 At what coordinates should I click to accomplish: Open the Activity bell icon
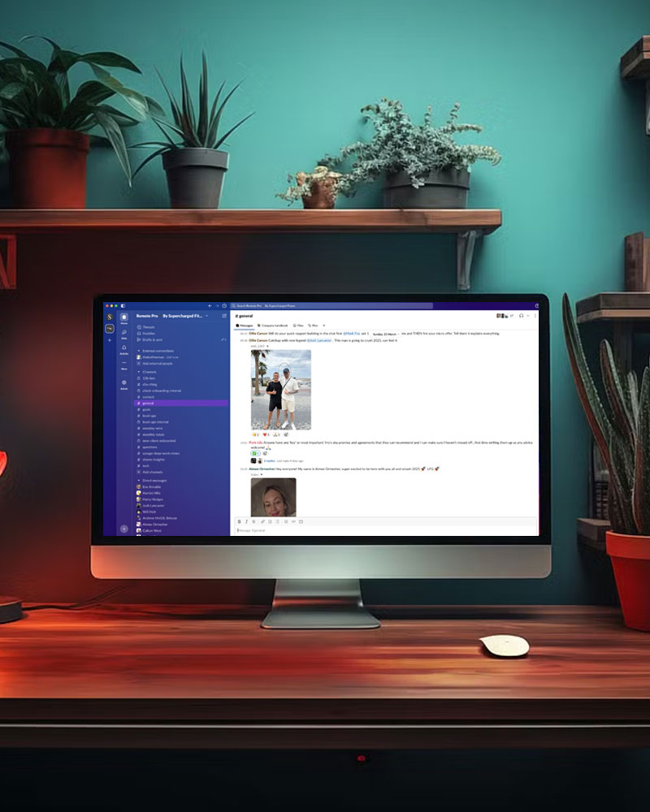[x=124, y=348]
